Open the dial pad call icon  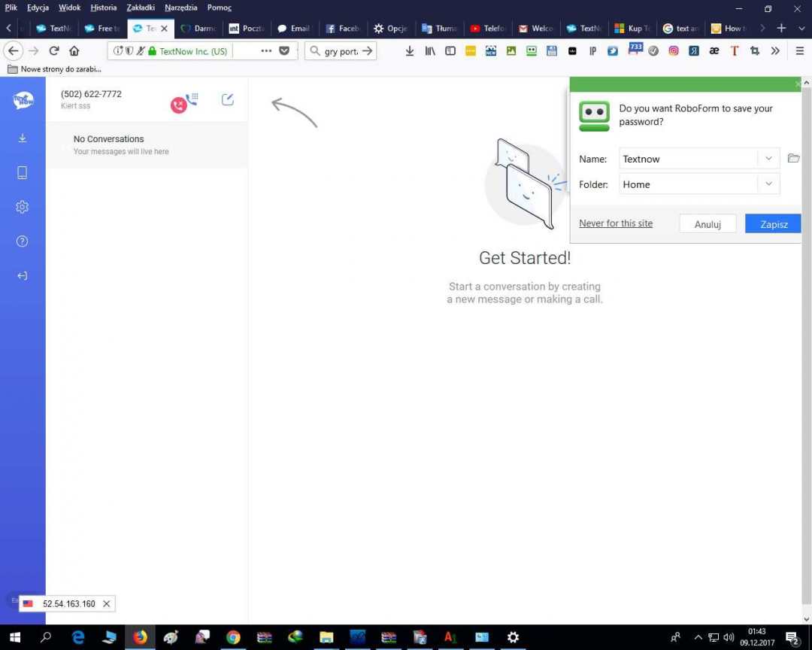[x=192, y=99]
